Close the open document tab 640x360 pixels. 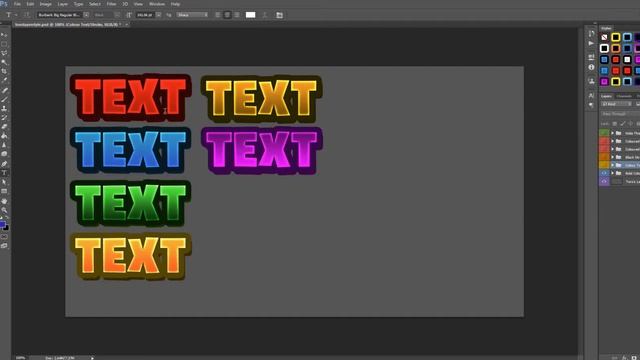[x=127, y=24]
